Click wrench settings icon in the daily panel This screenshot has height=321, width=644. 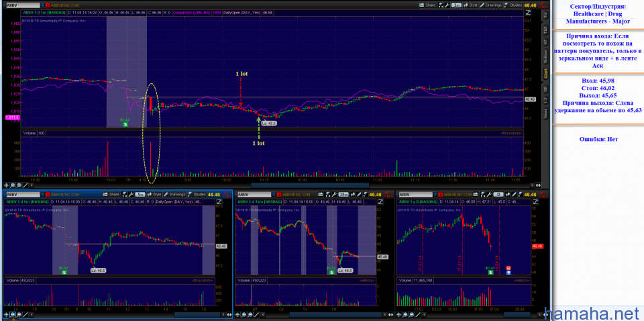pyautogui.click(x=489, y=194)
